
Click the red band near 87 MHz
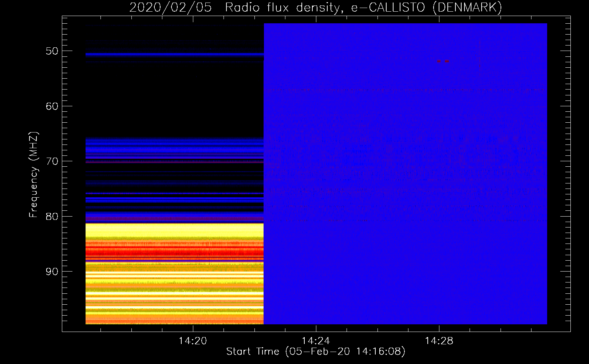point(174,253)
